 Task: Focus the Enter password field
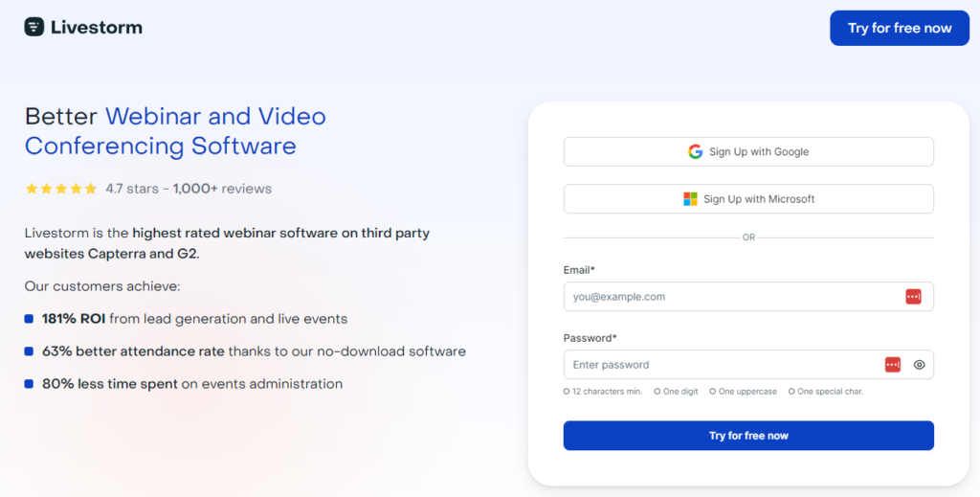click(748, 365)
